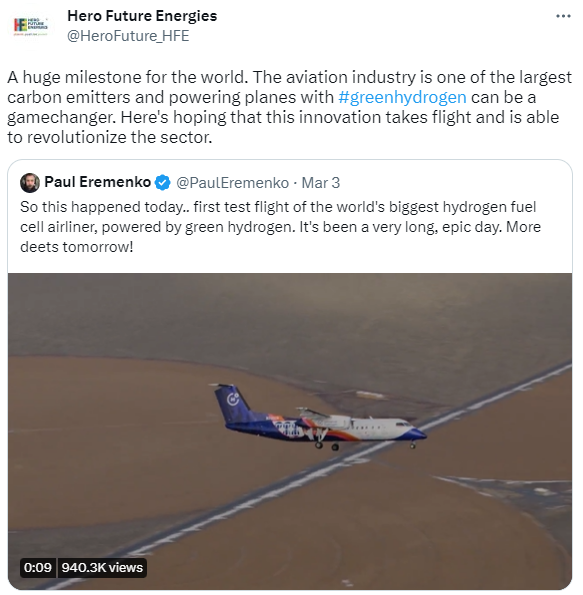Click the Mar 3 post date
The image size is (583, 595).
tap(321, 183)
